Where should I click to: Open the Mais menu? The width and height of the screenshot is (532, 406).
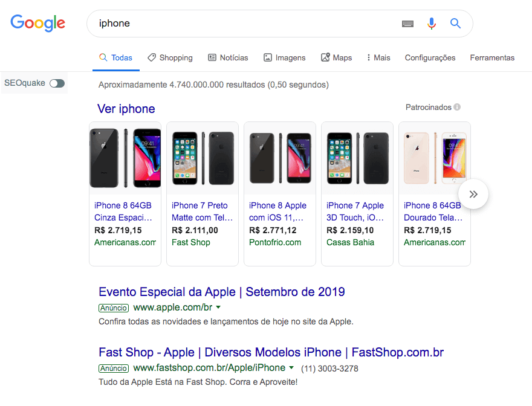378,57
